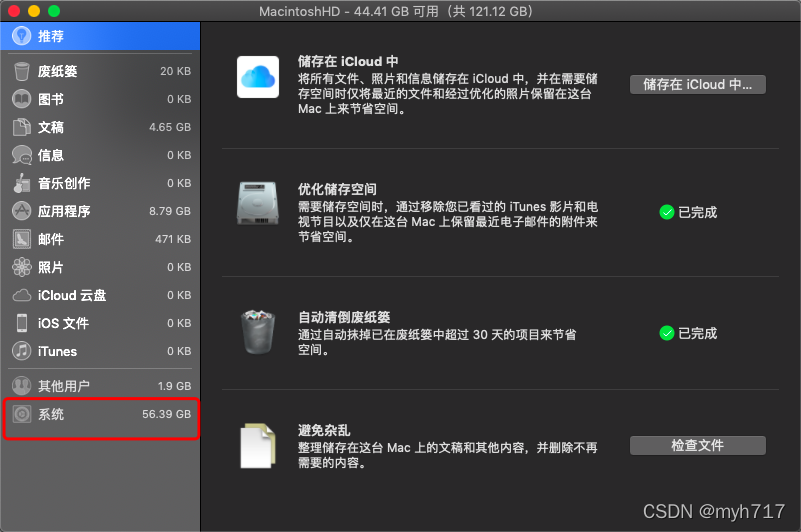801x532 pixels.
Task: Select iTunes label in the sidebar
Action: (57, 351)
